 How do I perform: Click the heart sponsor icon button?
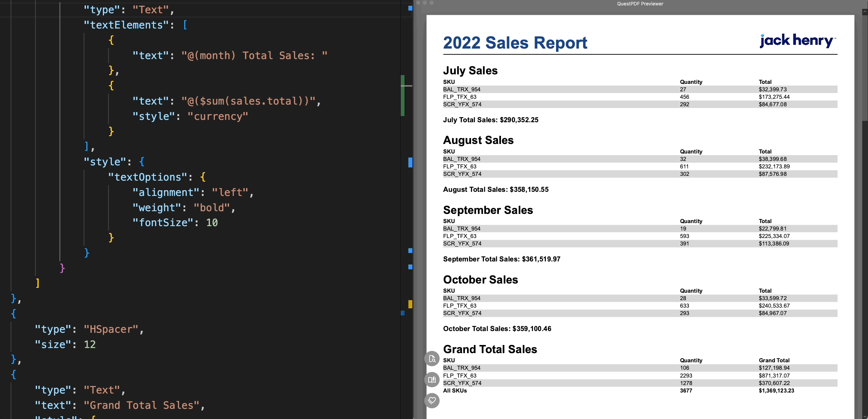[432, 400]
